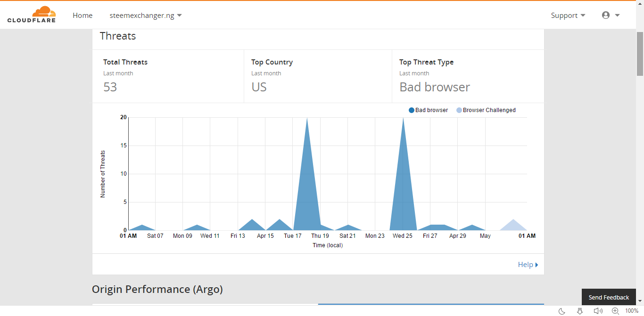Toggle night mode moon icon in status bar
The width and height of the screenshot is (644, 316).
click(x=562, y=311)
